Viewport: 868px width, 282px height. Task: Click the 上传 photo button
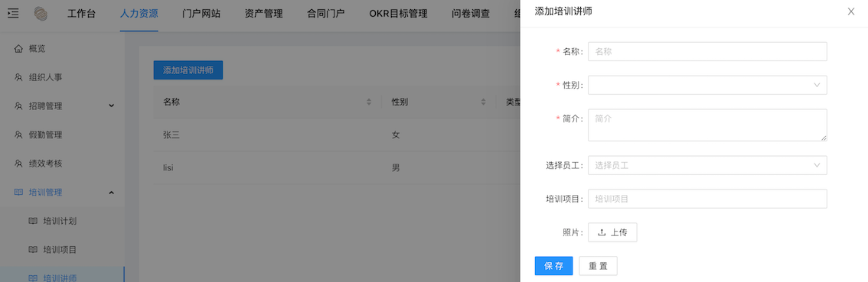[x=612, y=232]
